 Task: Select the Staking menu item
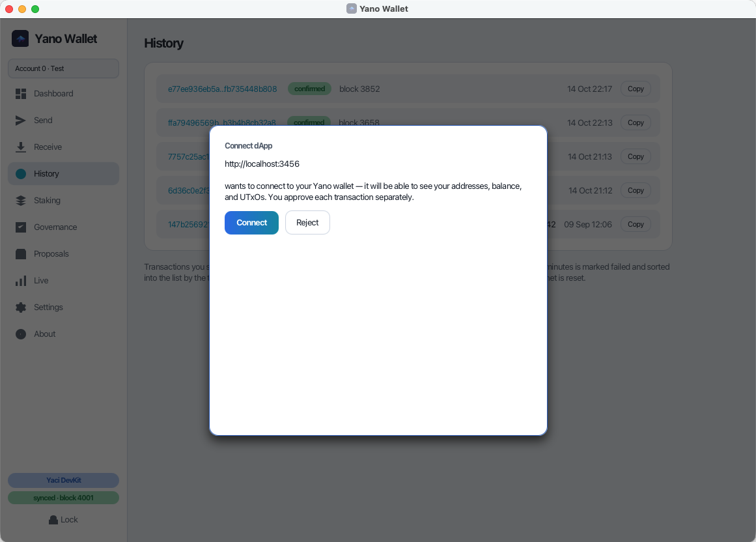click(x=63, y=201)
